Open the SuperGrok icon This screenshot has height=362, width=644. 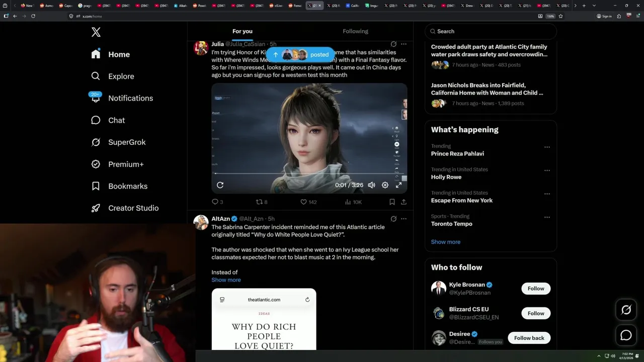click(96, 142)
